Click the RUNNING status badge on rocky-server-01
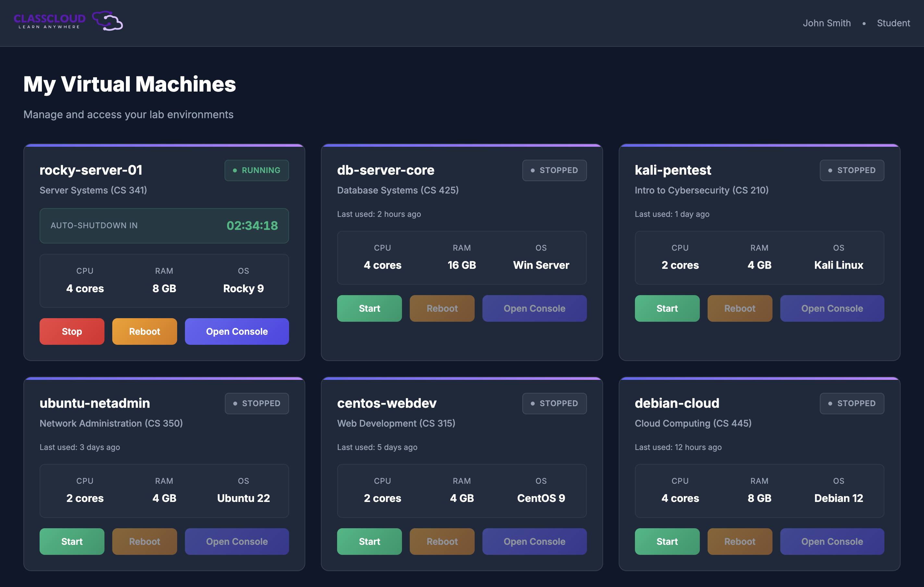Screen dimensions: 924x587 pyautogui.click(x=256, y=170)
